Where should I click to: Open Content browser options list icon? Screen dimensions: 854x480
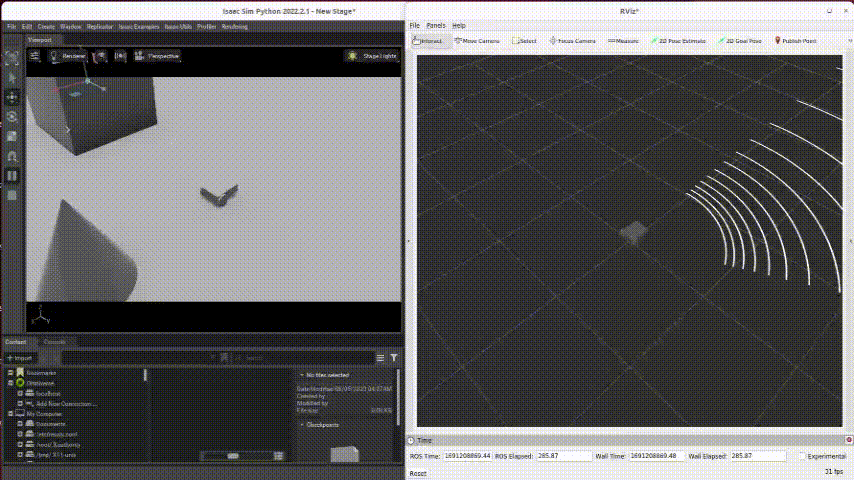(x=380, y=358)
